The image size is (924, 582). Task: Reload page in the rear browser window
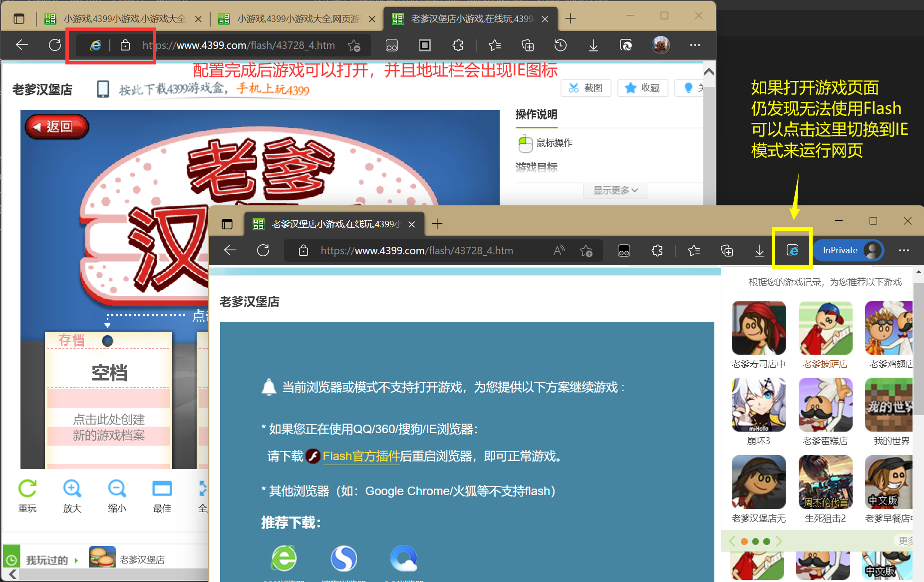[x=55, y=45]
